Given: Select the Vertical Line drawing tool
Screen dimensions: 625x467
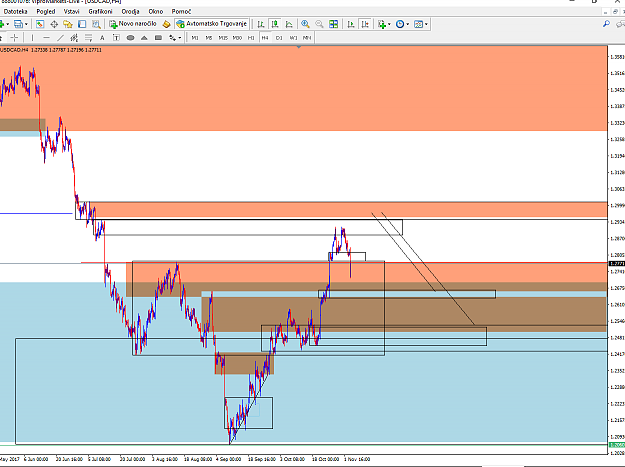Looking at the screenshot, I should 32,38.
